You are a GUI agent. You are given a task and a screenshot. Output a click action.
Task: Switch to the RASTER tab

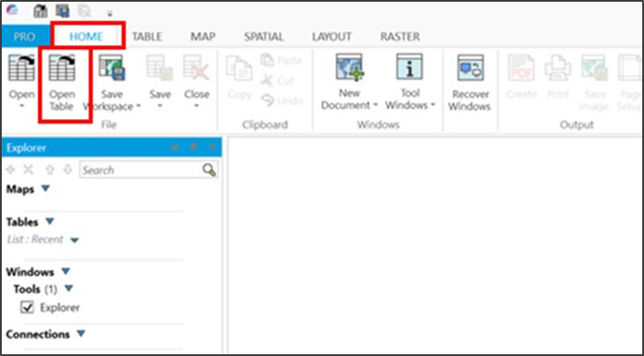[399, 37]
